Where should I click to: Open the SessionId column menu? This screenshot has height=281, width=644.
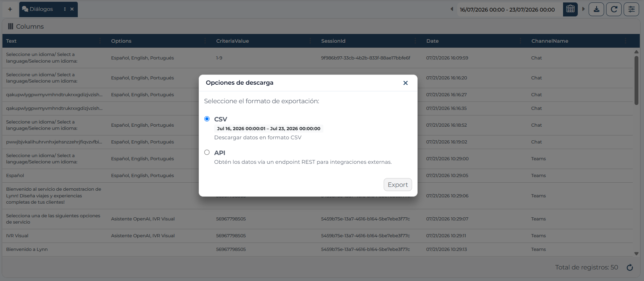pos(416,41)
